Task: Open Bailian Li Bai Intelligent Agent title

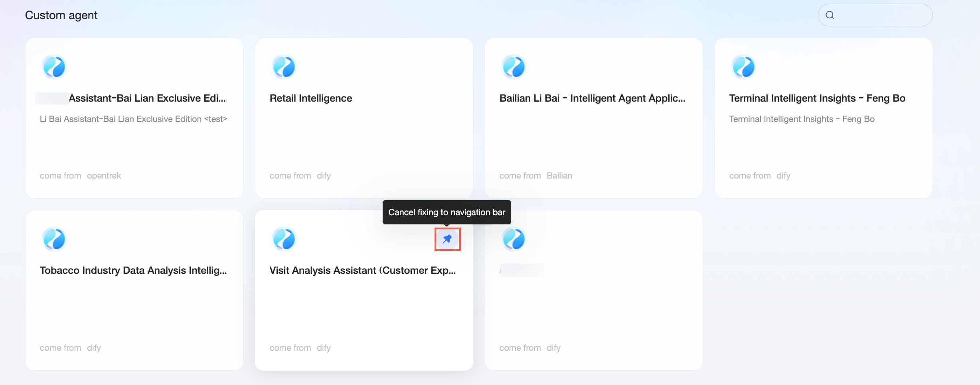Action: [592, 98]
